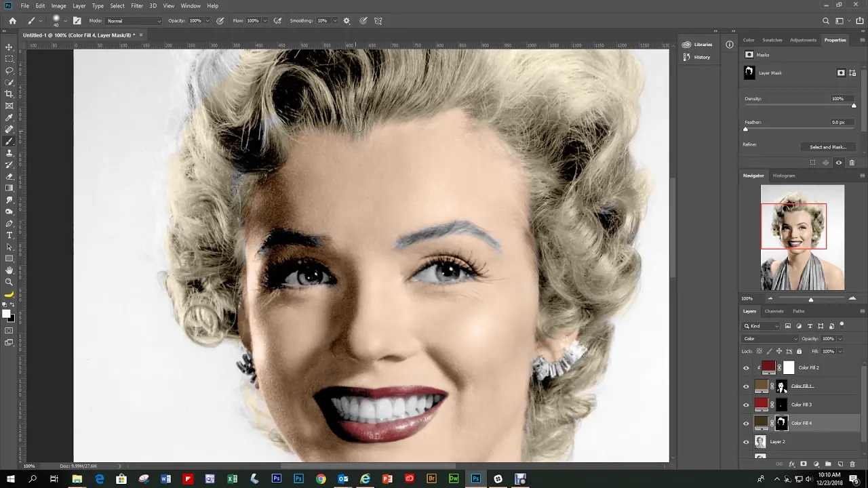868x488 pixels.
Task: Add a layer style with the fx icon
Action: click(x=792, y=464)
